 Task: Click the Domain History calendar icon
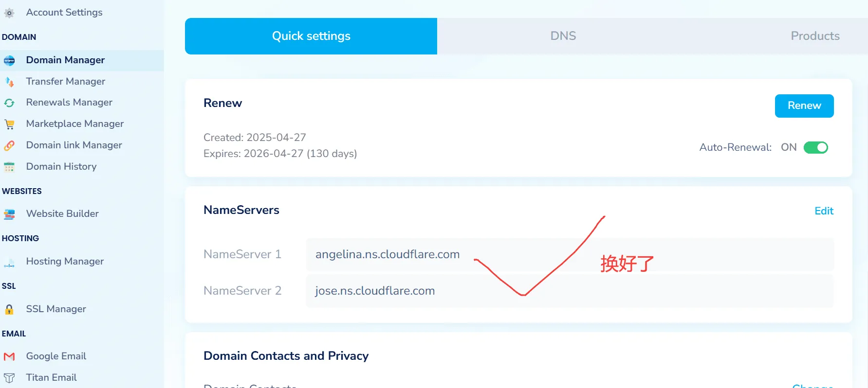click(x=9, y=167)
